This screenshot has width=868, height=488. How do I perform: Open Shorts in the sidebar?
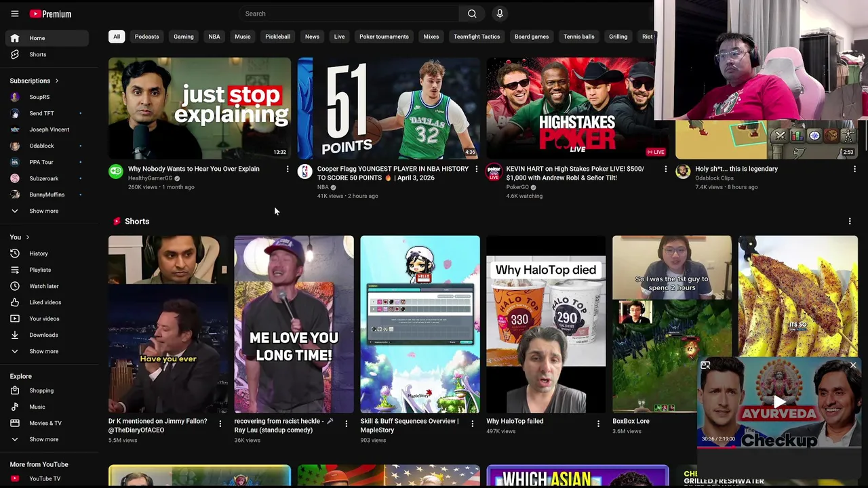[x=47, y=54]
